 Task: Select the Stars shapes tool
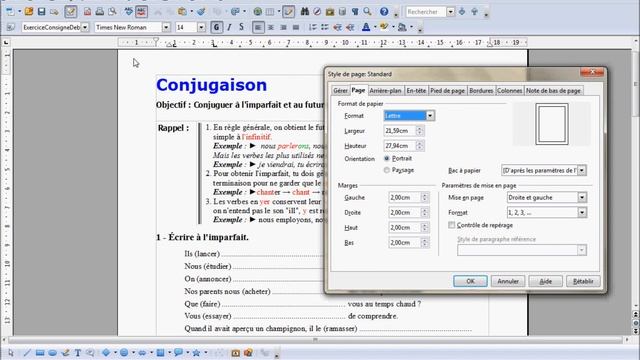coord(196,353)
